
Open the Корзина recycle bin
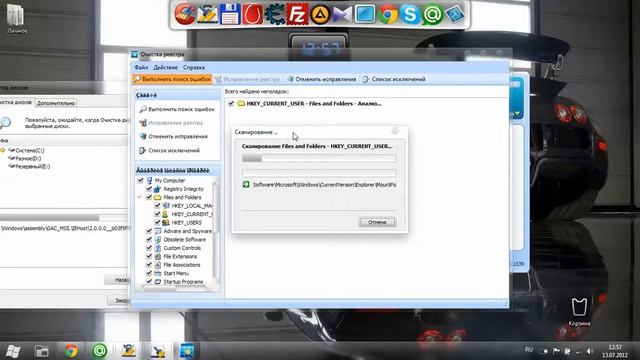[579, 312]
